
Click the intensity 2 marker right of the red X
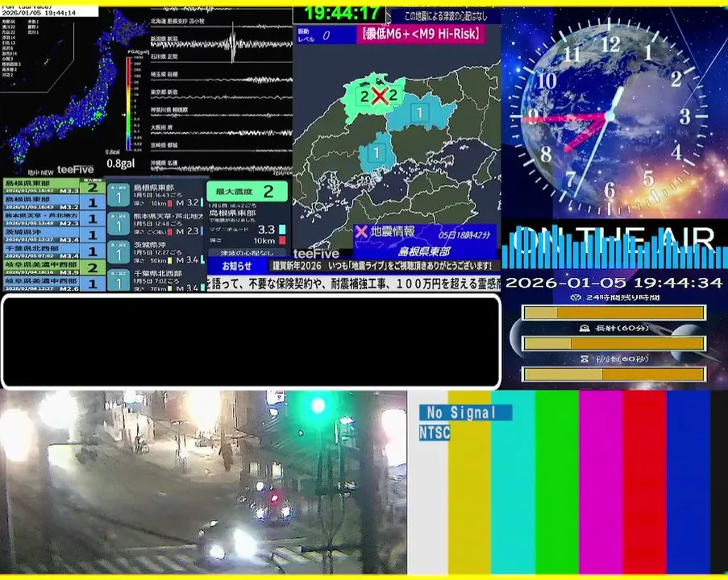(x=393, y=96)
